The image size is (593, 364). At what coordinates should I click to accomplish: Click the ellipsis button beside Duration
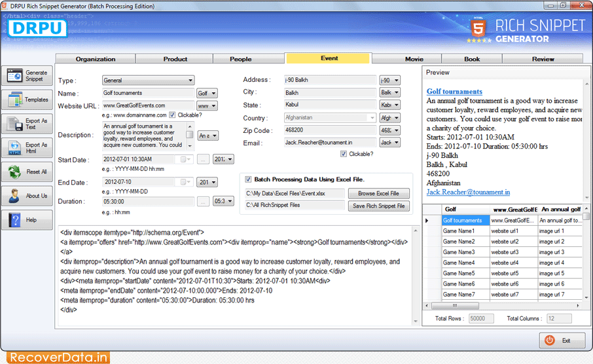(203, 202)
